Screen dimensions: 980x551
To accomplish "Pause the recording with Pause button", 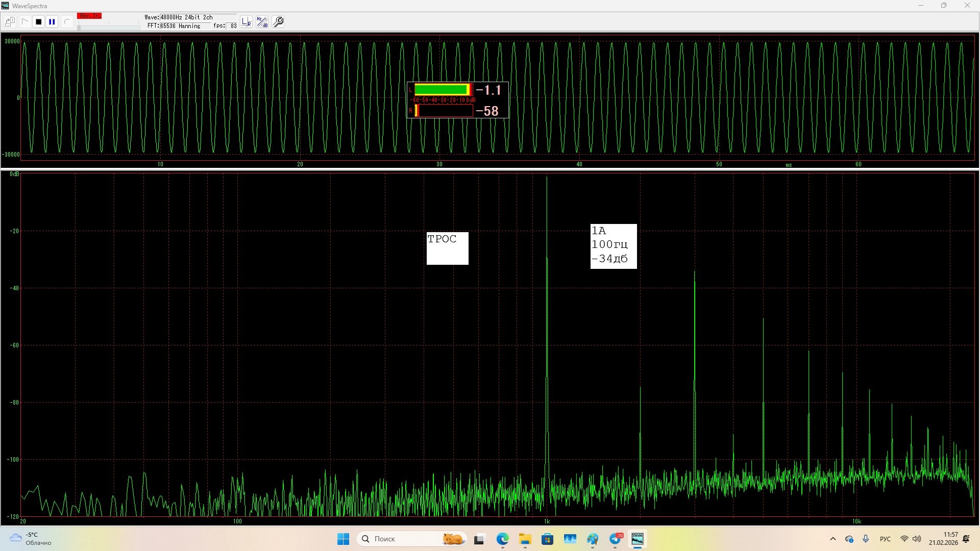I will coord(52,22).
